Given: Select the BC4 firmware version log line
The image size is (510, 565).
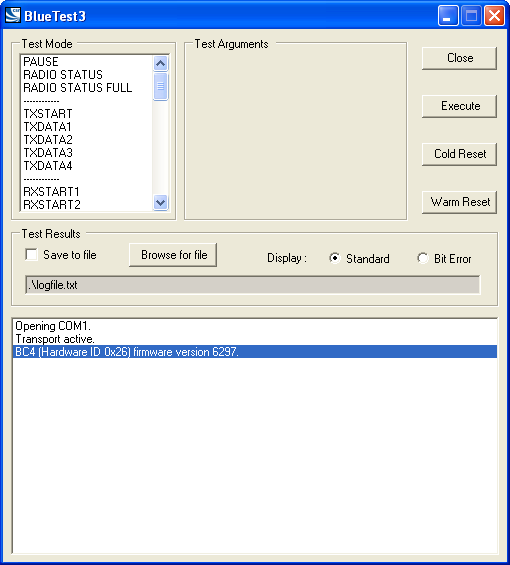Looking at the screenshot, I should coord(255,352).
